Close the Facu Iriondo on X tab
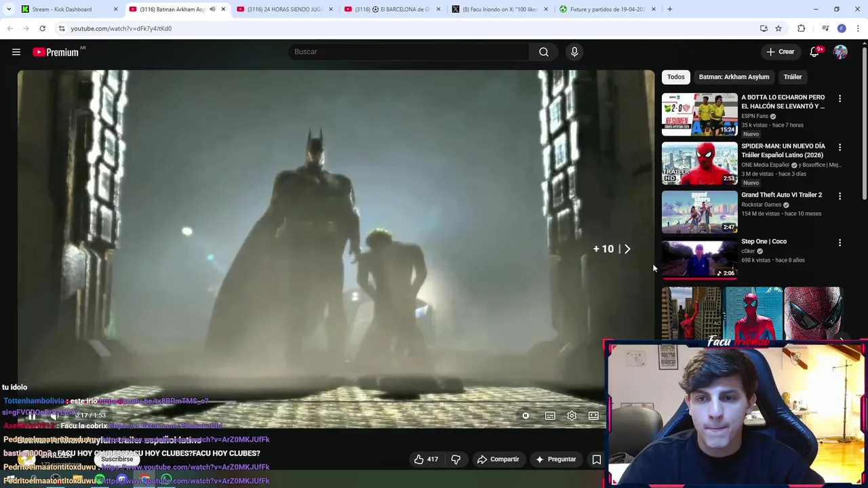868x488 pixels. point(546,9)
